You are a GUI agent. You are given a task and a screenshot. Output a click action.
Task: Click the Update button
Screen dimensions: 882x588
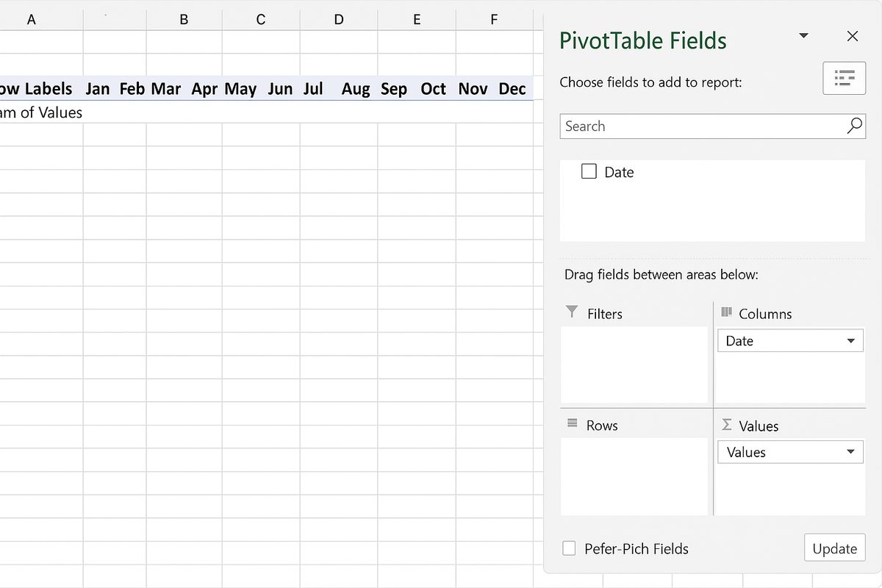(835, 548)
